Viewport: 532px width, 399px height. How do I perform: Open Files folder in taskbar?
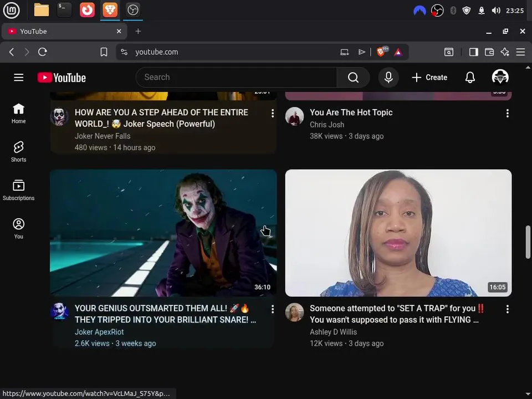click(42, 10)
